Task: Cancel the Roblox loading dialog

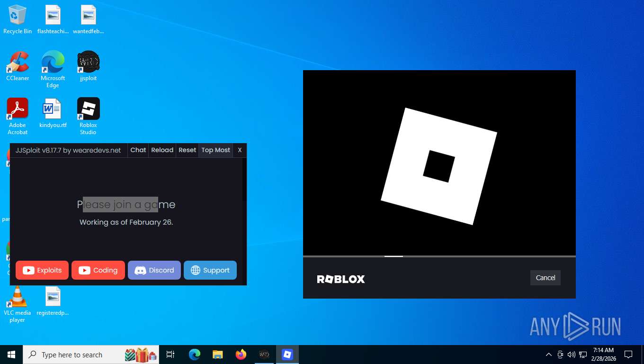Action: click(546, 278)
